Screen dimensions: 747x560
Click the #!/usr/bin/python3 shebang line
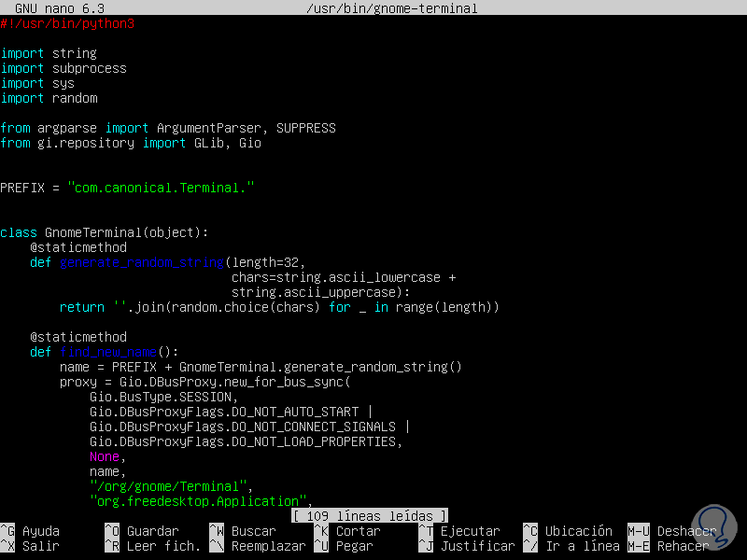coord(67,23)
